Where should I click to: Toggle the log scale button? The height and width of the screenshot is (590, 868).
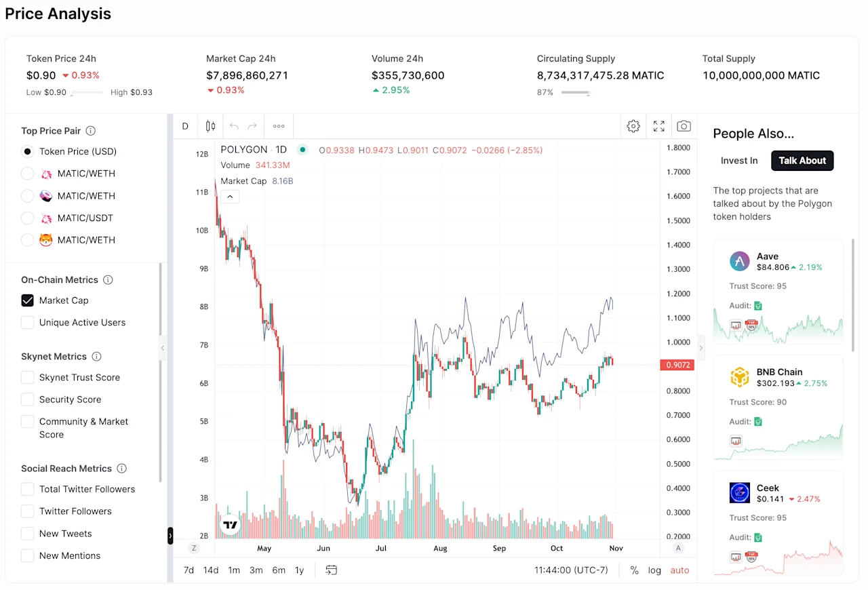(x=654, y=570)
